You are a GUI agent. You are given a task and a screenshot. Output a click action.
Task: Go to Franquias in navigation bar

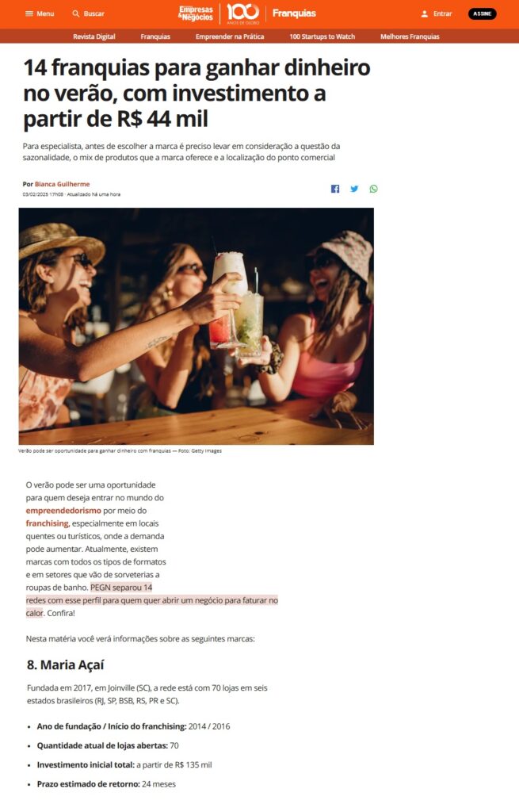(x=155, y=36)
